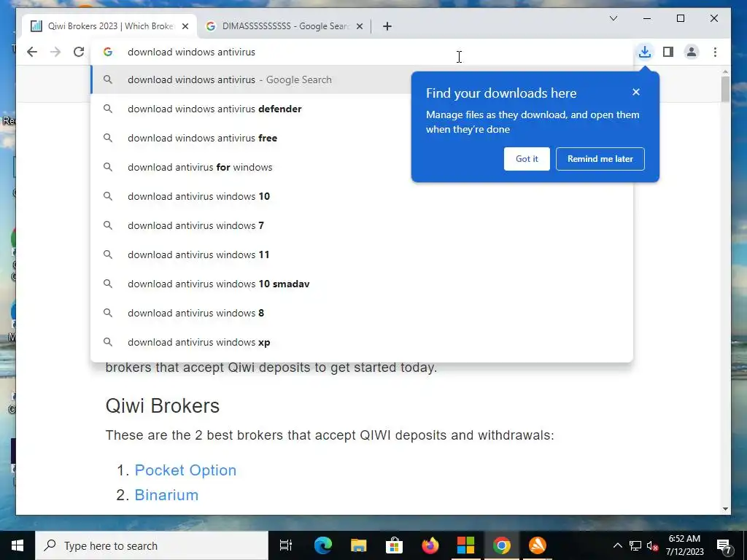Reload the page with the refresh icon
Screen dimensions: 747x560
79,52
